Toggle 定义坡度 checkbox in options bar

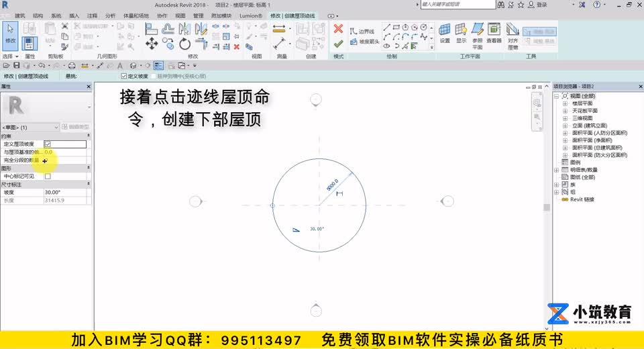pyautogui.click(x=123, y=76)
